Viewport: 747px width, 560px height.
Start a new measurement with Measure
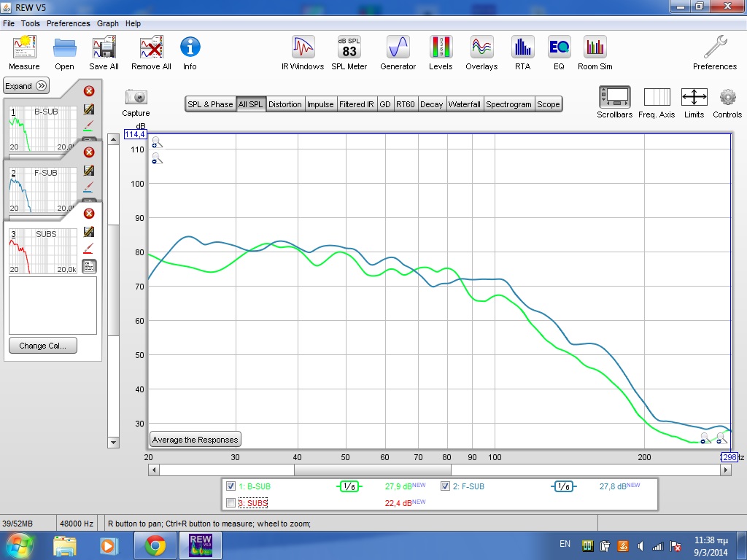click(x=24, y=52)
